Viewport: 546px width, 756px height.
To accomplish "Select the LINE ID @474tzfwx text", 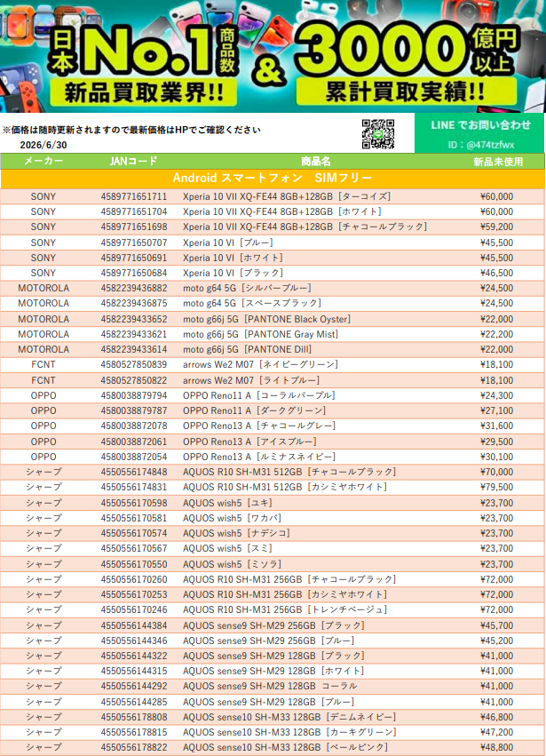I will click(x=480, y=145).
